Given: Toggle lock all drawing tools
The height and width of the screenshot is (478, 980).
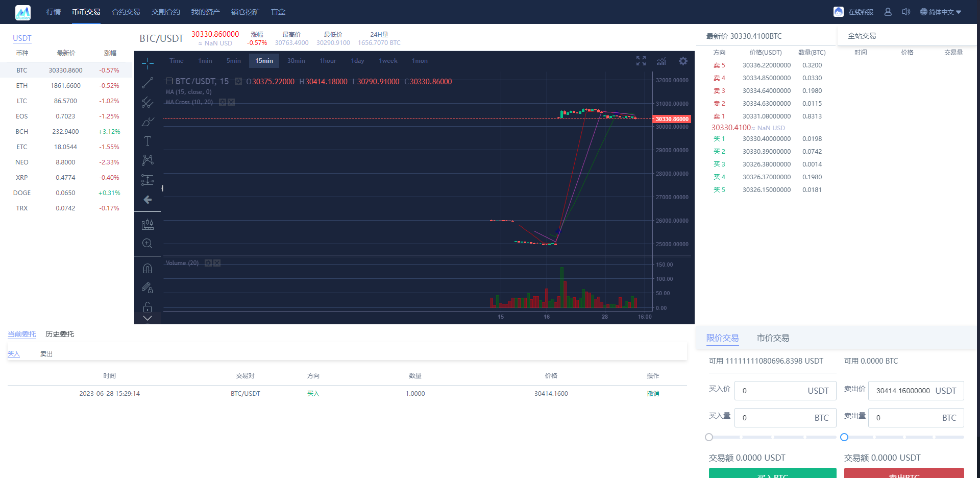Looking at the screenshot, I should click(148, 307).
